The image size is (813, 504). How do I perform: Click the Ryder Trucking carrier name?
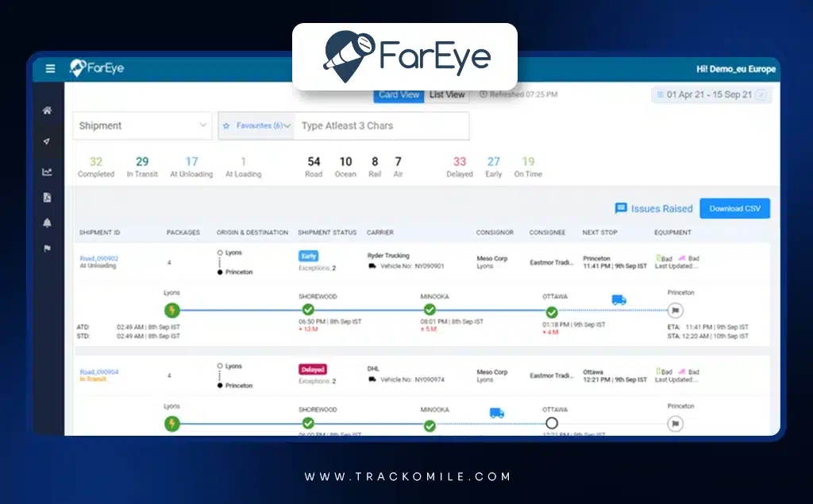point(388,256)
